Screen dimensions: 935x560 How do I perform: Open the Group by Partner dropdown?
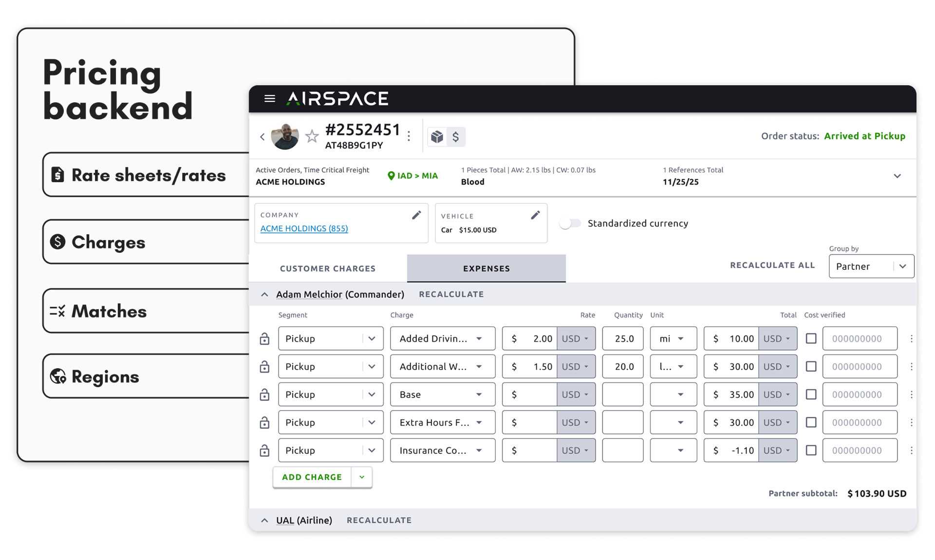tap(871, 266)
